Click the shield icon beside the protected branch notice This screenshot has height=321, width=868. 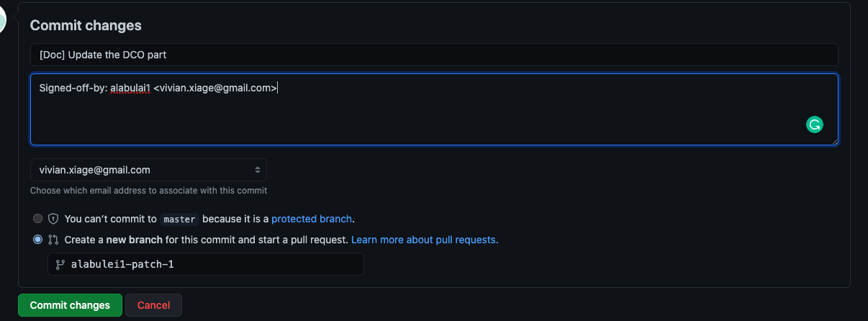53,219
